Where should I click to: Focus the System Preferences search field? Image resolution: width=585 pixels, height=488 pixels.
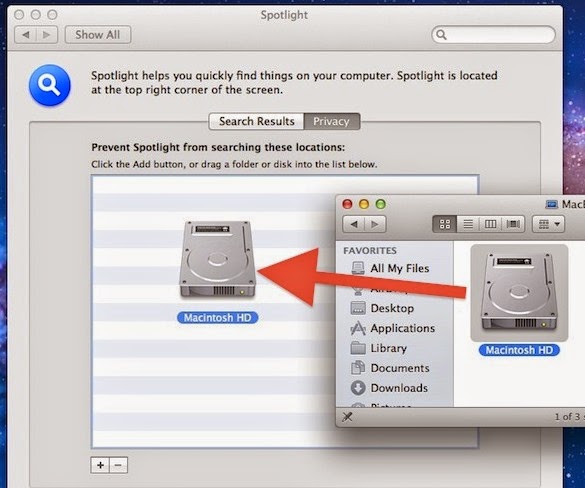(x=493, y=35)
